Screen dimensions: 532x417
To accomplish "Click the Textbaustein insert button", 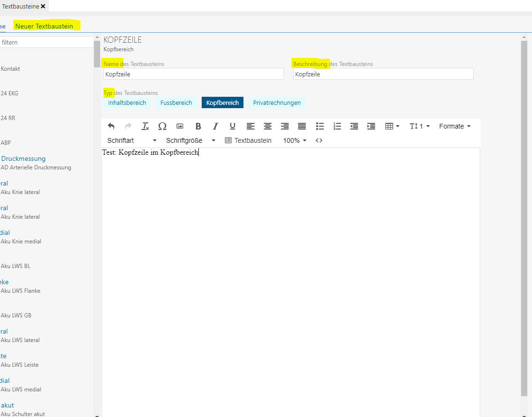I will click(x=248, y=140).
